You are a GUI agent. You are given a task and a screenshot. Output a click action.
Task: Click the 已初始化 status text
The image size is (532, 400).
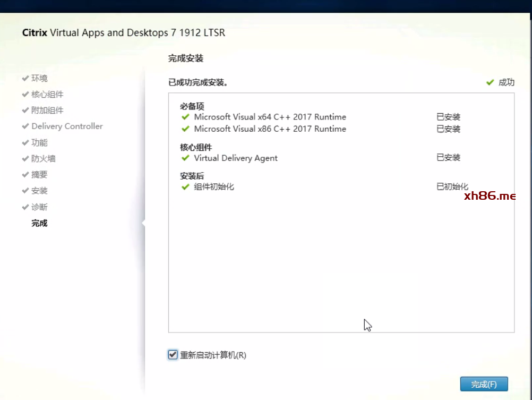(452, 186)
